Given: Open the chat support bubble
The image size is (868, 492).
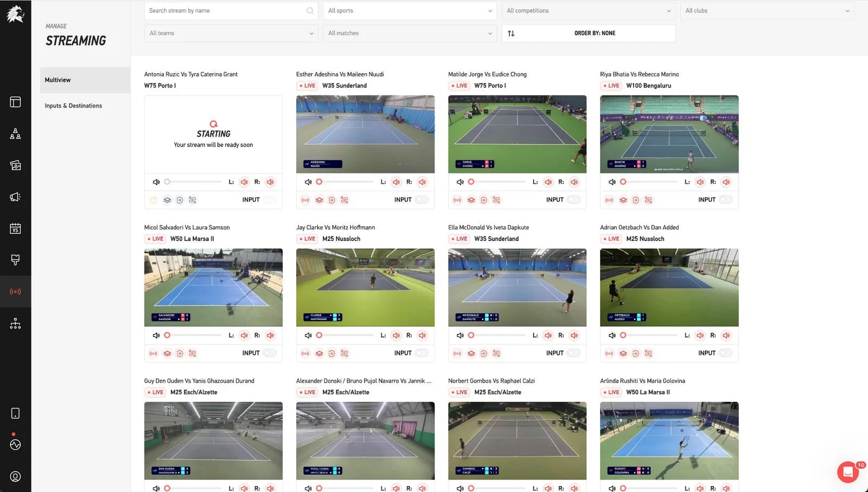Looking at the screenshot, I should pos(848,472).
